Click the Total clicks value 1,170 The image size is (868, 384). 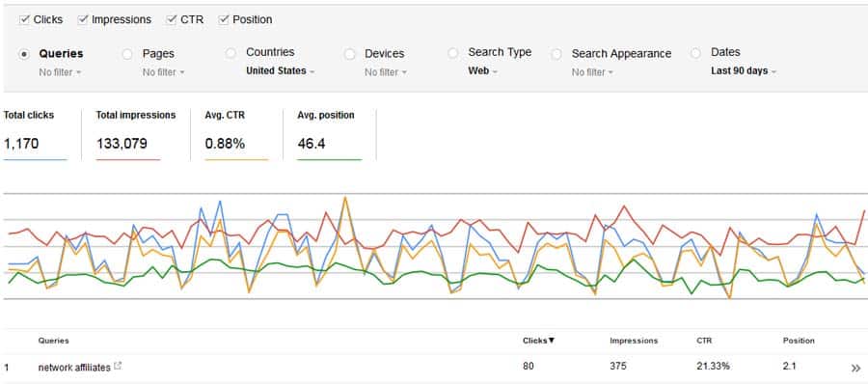21,144
